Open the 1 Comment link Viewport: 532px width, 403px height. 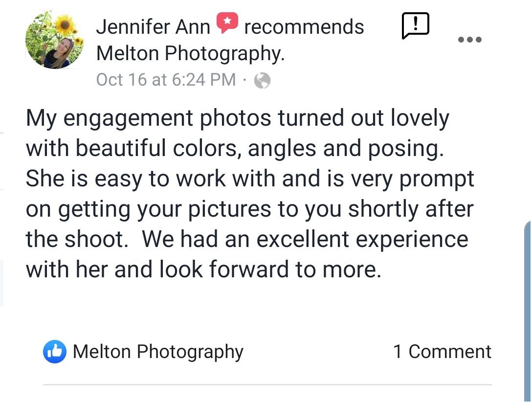tap(442, 352)
